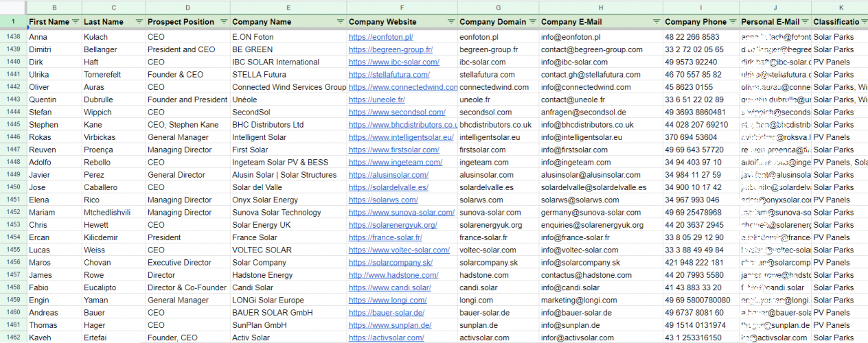Select the 'Director & Co-Founder' cell
The width and height of the screenshot is (868, 343).
(x=187, y=287)
